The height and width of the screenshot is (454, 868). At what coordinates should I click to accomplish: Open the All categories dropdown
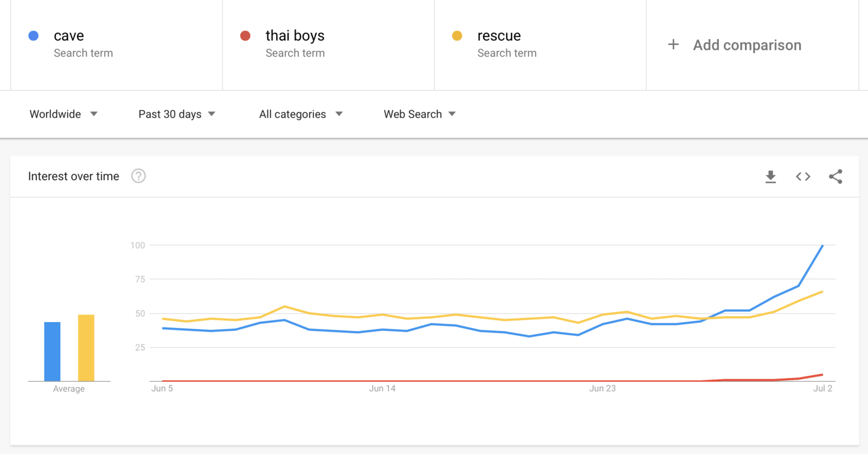[x=301, y=114]
